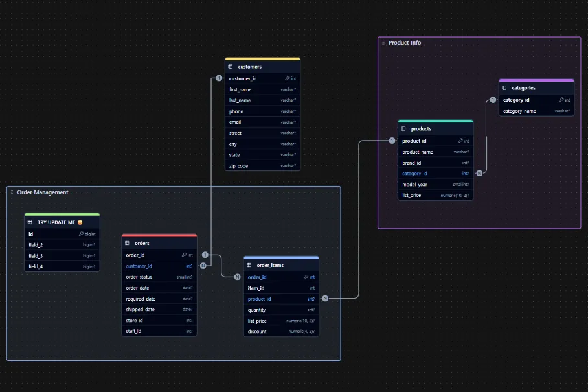Click the table icon in customers header
The image size is (588, 392).
231,67
